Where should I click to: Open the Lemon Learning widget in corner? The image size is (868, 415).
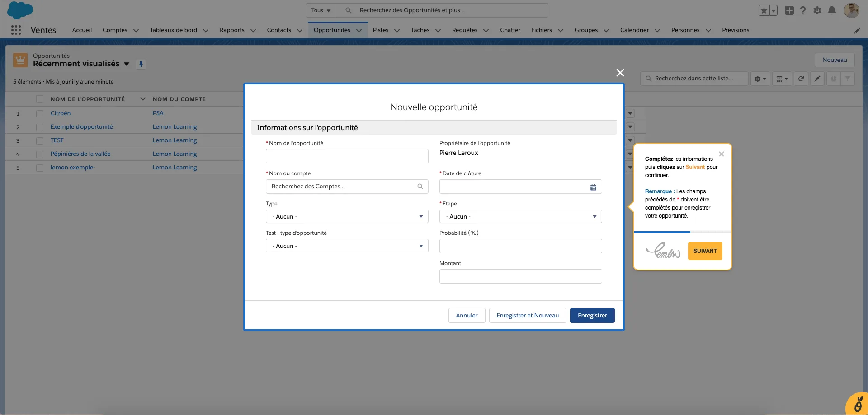(858, 404)
